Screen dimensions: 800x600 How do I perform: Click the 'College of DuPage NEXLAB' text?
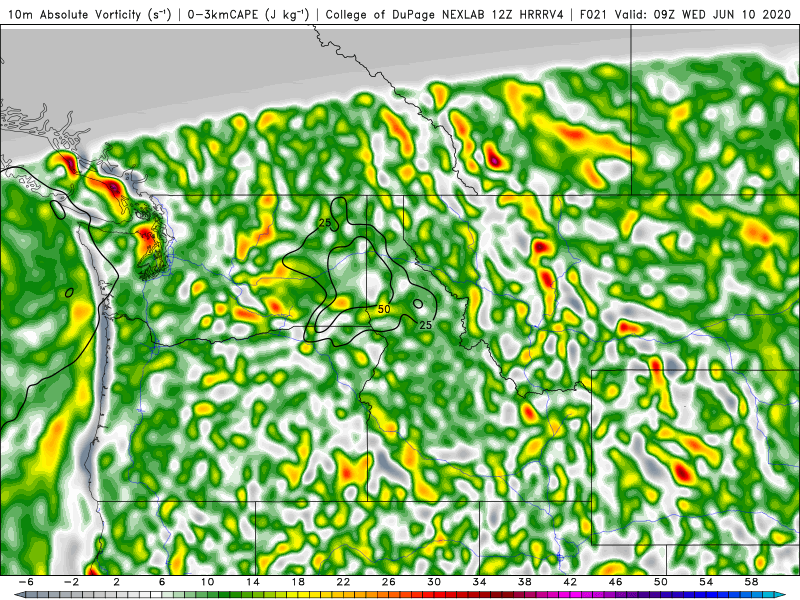coord(406,14)
